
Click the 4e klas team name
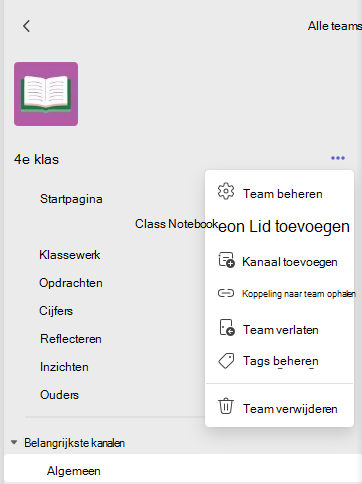tap(36, 160)
